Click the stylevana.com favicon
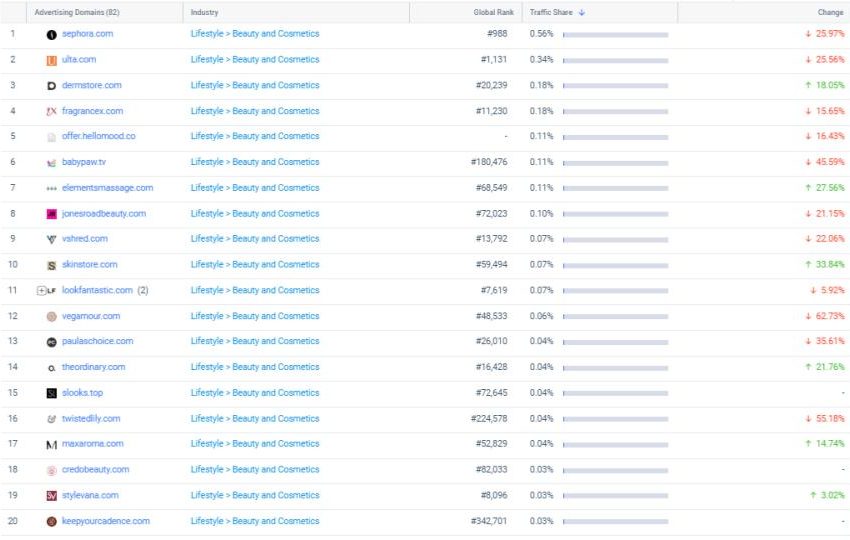This screenshot has width=850, height=540. pyautogui.click(x=51, y=496)
